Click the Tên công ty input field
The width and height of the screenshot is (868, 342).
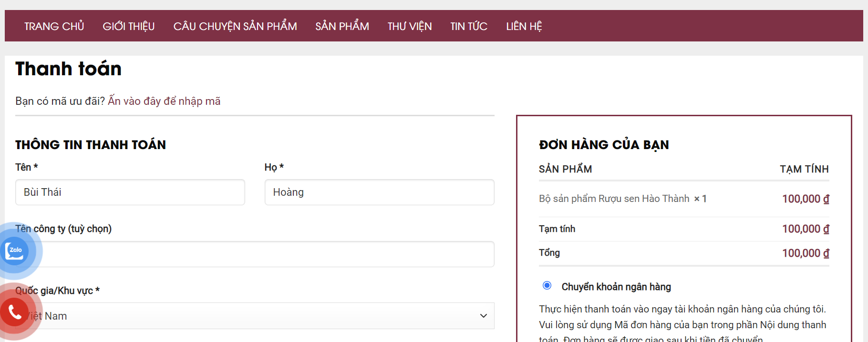tap(267, 254)
